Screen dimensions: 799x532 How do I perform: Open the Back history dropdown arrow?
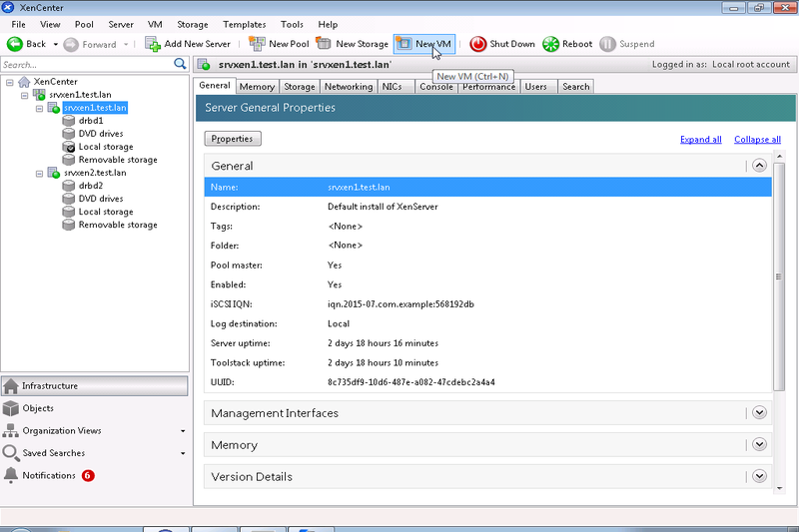coord(56,45)
